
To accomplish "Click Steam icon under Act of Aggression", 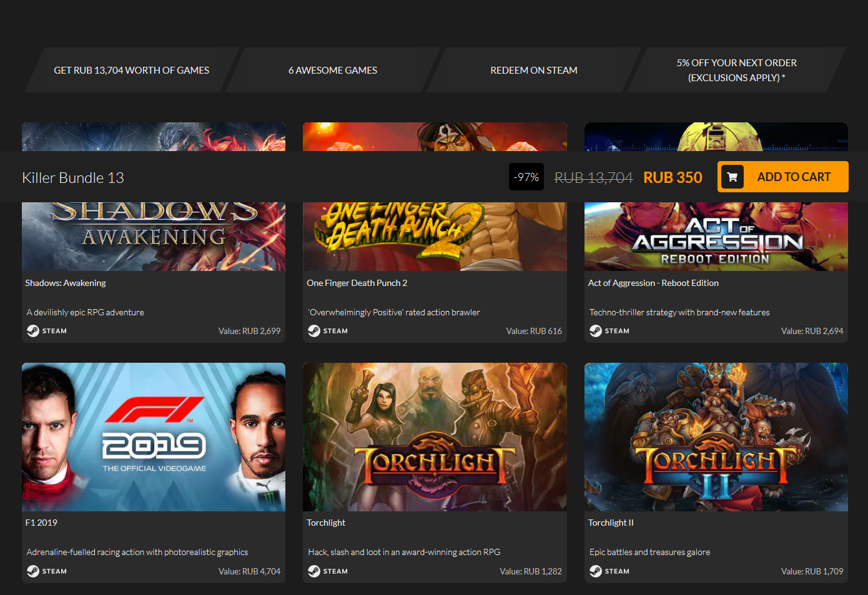I will [x=596, y=331].
